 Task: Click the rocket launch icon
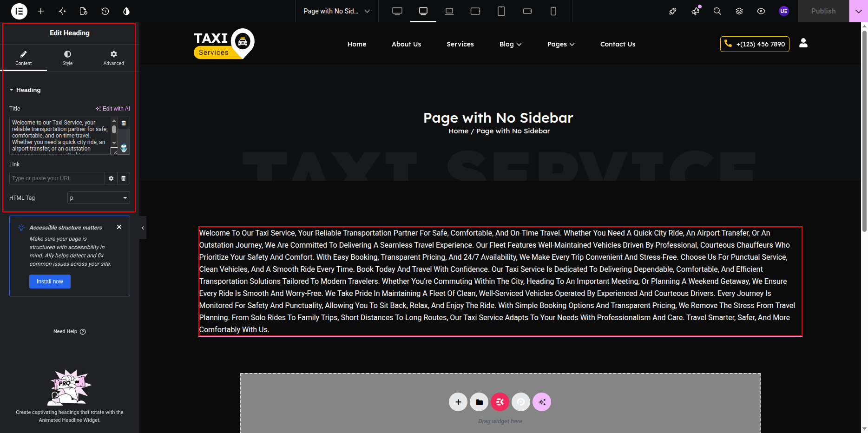pyautogui.click(x=673, y=11)
